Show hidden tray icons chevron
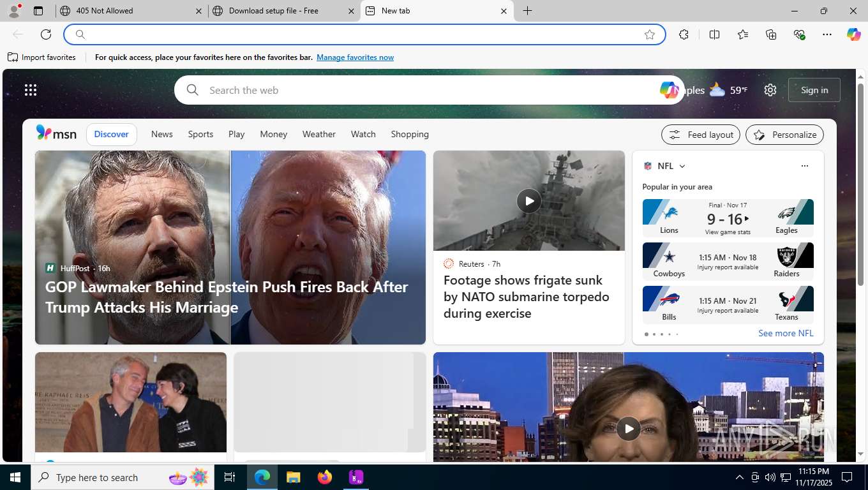868x490 pixels. point(740,477)
